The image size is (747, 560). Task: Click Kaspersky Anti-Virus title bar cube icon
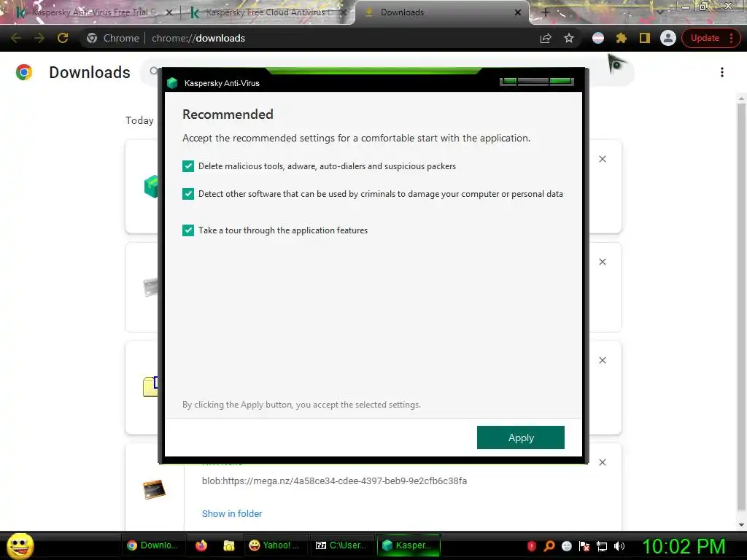tap(172, 83)
